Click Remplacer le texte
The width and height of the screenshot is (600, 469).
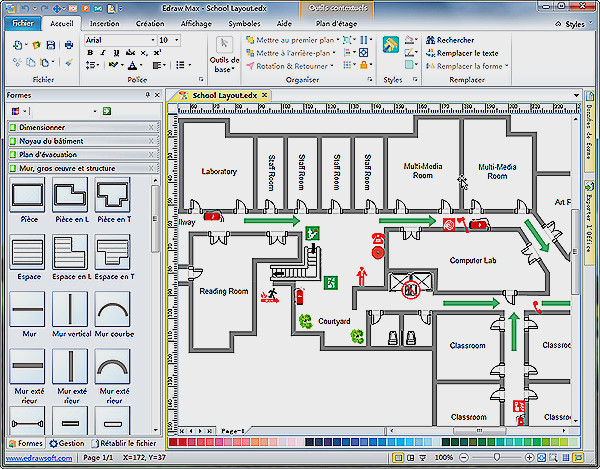462,53
